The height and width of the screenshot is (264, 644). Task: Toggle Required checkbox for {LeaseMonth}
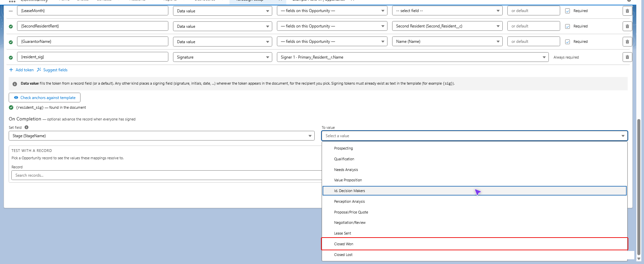(567, 11)
